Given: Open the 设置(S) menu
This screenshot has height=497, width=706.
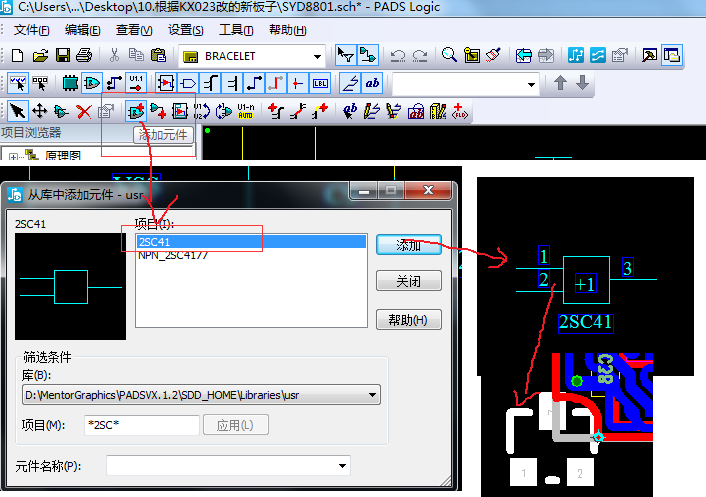Looking at the screenshot, I should (x=186, y=30).
